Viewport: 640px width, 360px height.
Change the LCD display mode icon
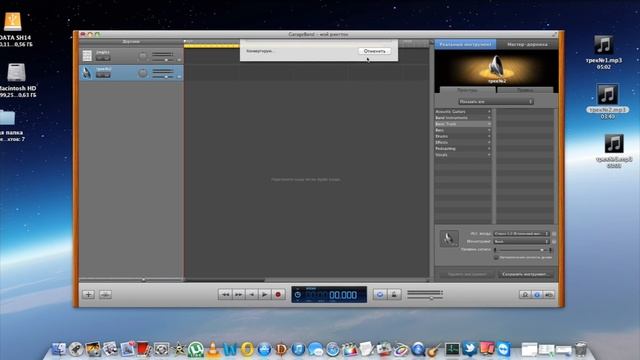click(298, 294)
